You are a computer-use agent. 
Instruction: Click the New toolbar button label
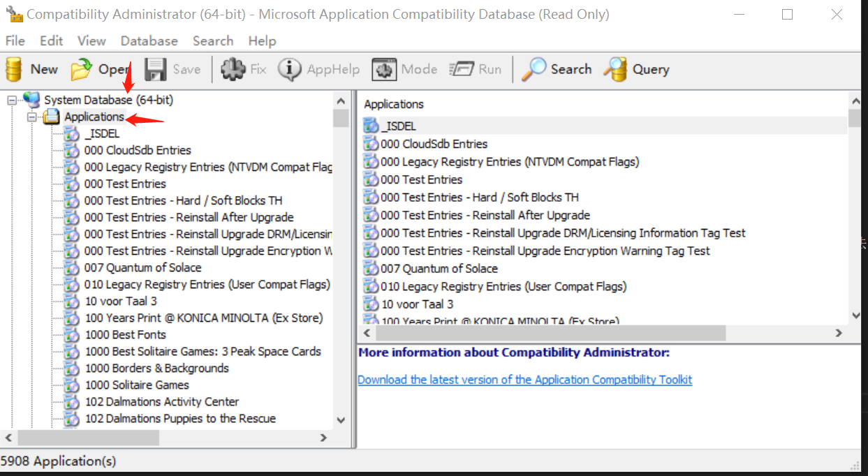44,69
